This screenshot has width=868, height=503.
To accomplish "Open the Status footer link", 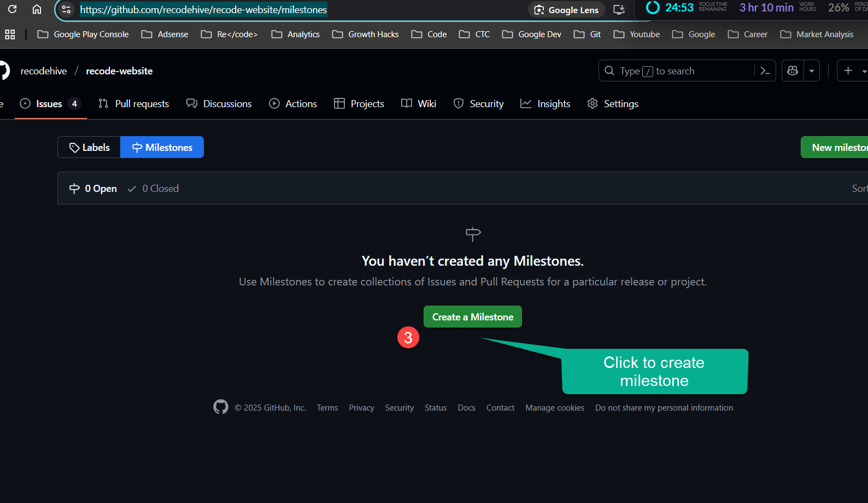I will 436,408.
